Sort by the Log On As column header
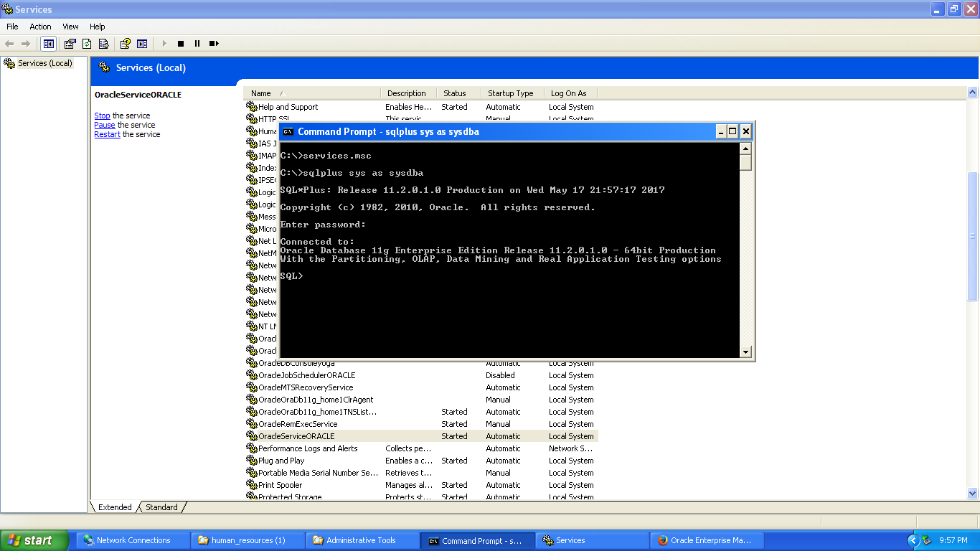980x551 pixels. pos(571,93)
